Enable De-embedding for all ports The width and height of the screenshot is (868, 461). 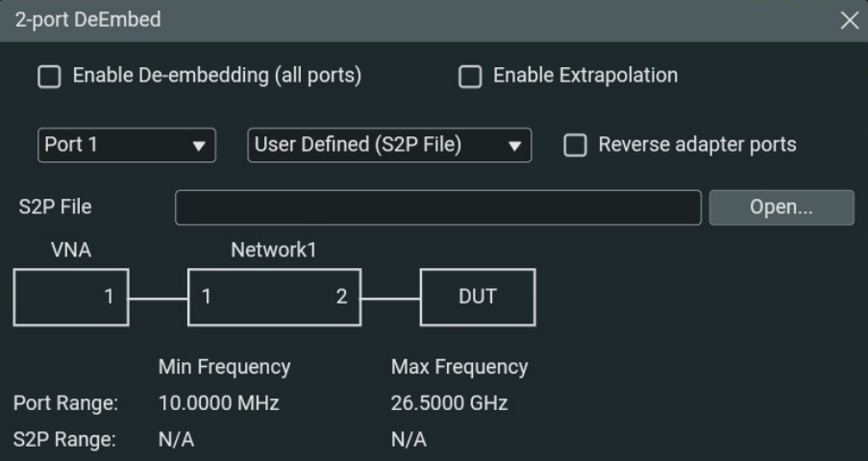(x=49, y=77)
